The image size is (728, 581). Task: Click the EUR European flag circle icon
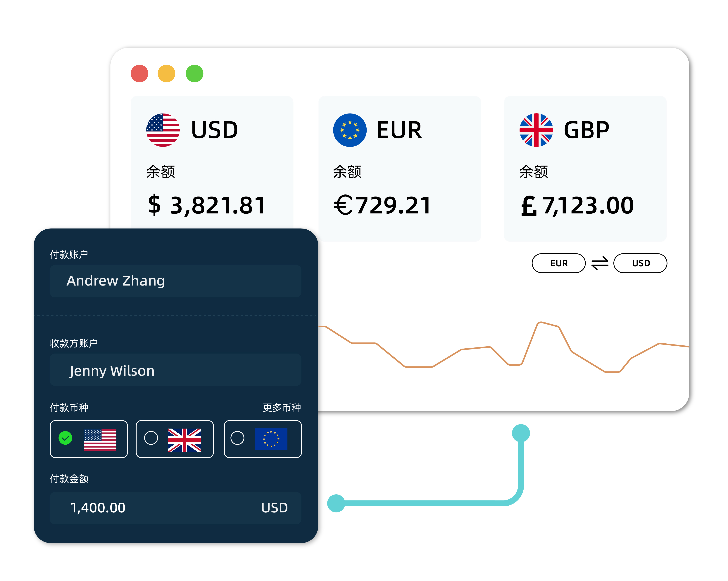[x=349, y=130]
